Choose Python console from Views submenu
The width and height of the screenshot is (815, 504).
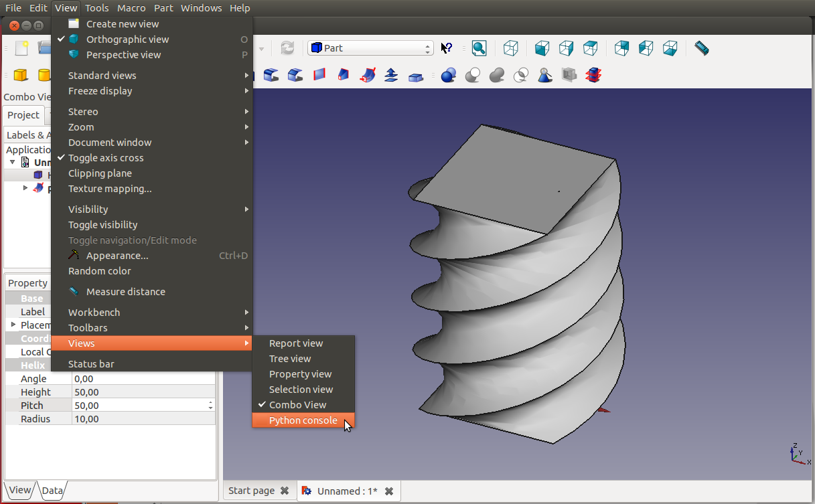303,420
